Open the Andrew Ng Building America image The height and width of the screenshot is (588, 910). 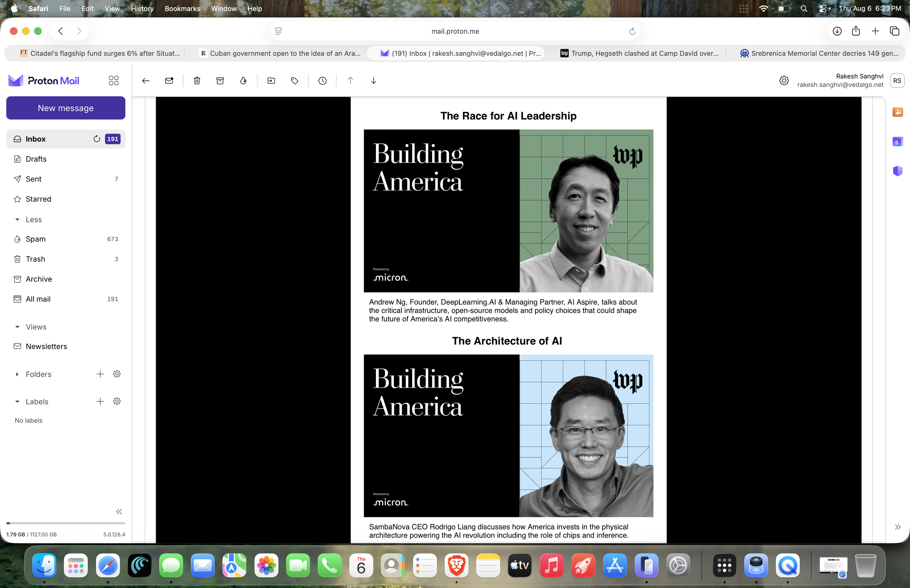[x=508, y=211]
